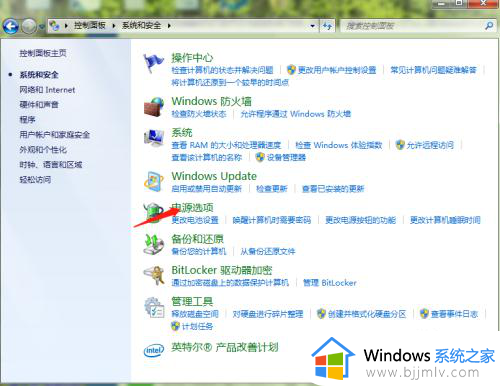Click 检查防火墙状态 link
The image size is (500, 386).
click(x=199, y=114)
